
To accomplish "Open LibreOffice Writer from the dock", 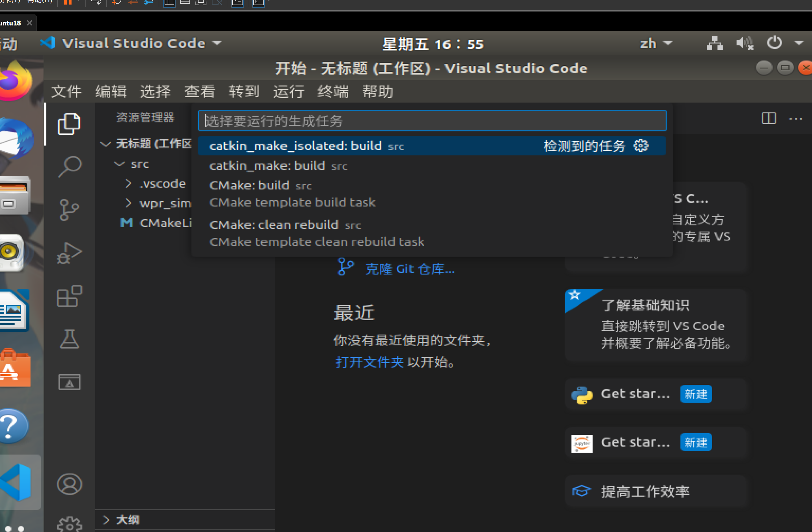I will tap(15, 310).
